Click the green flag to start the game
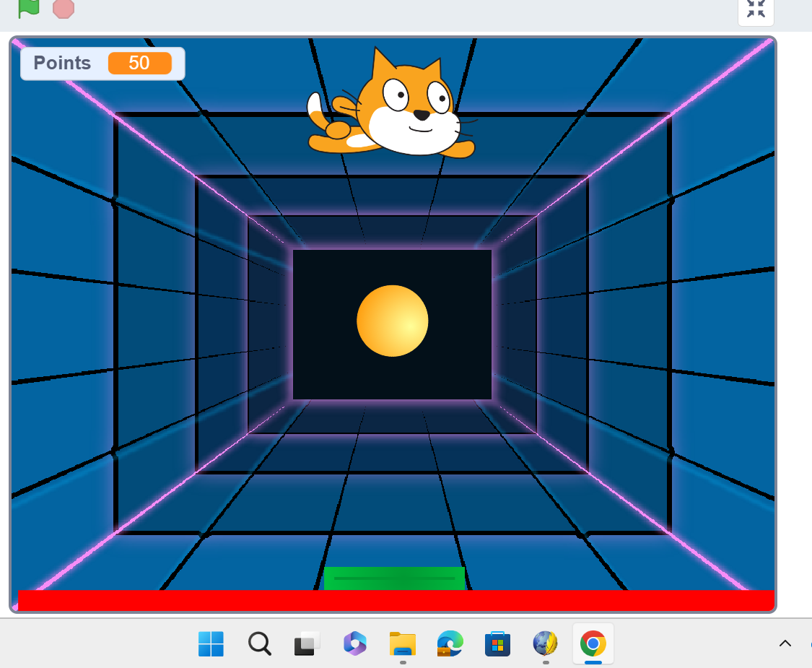 [28, 7]
